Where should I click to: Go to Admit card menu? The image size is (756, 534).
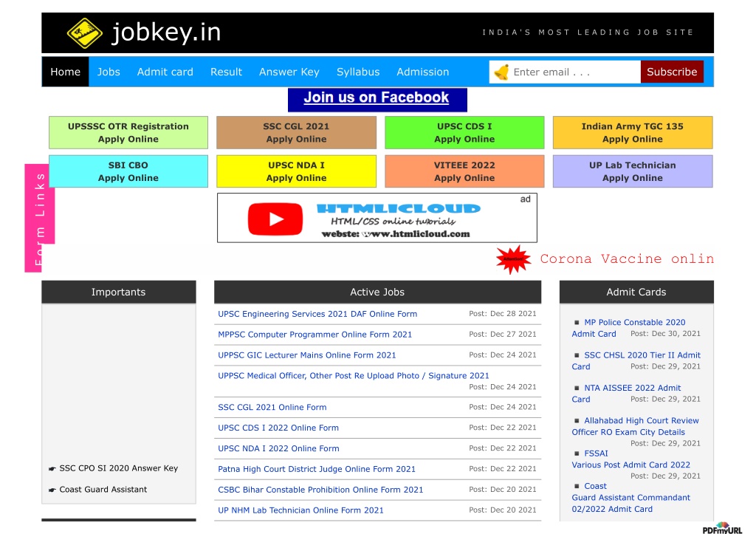coord(165,72)
